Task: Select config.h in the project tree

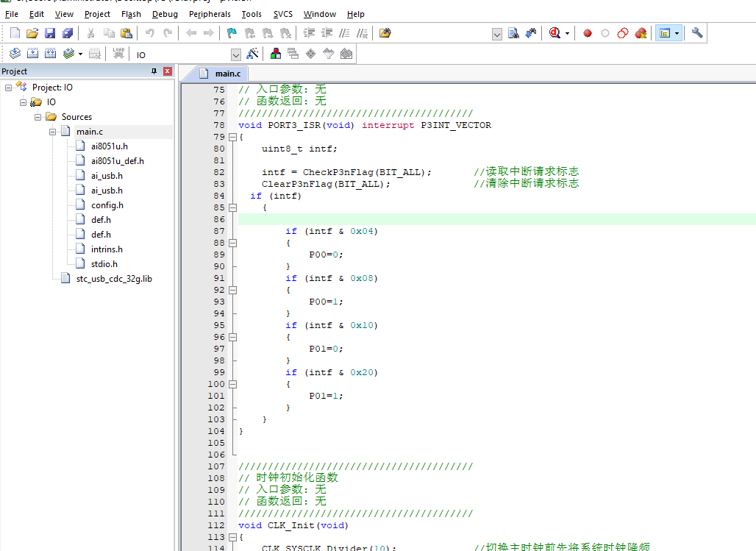Action: pyautogui.click(x=107, y=205)
